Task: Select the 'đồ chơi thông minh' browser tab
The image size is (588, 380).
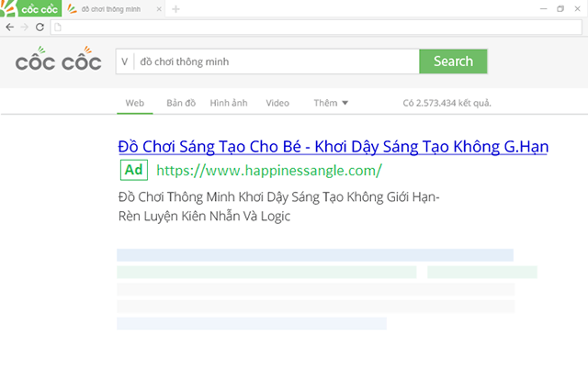Action: [114, 9]
